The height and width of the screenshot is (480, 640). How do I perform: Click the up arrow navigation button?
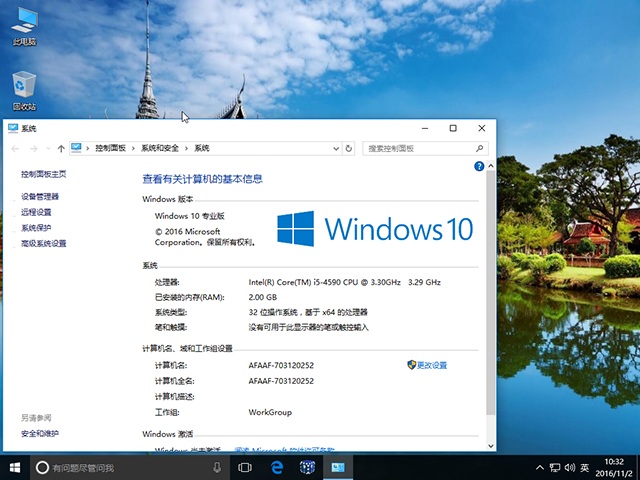pyautogui.click(x=61, y=148)
